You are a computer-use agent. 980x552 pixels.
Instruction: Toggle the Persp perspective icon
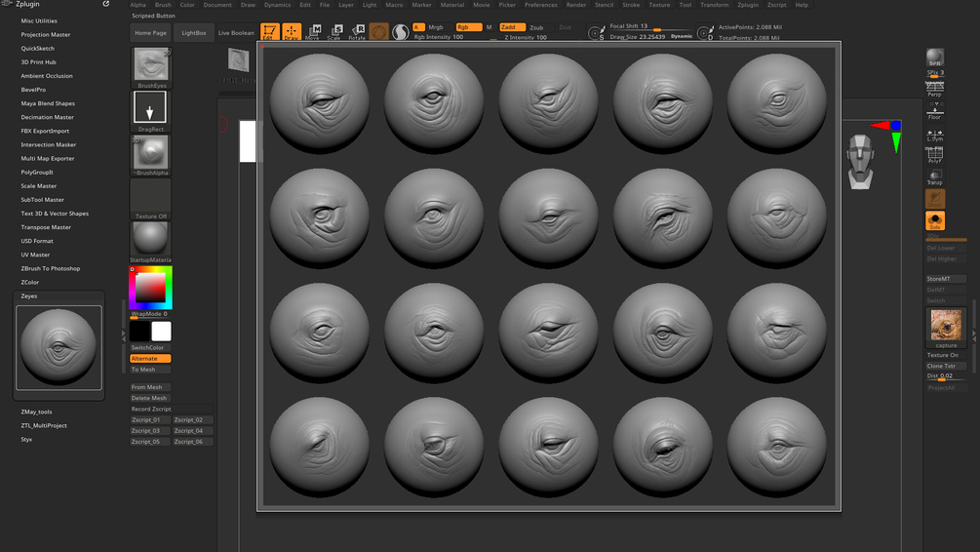935,89
